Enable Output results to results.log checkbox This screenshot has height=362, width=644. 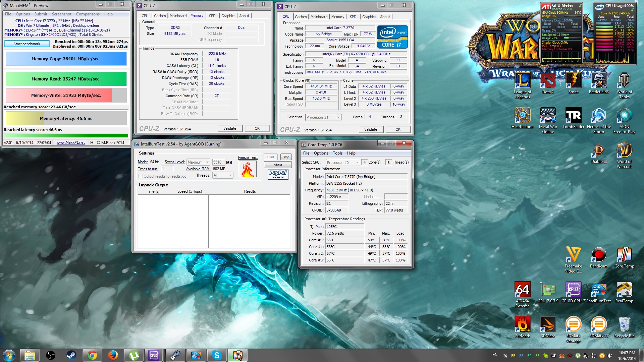[x=141, y=176]
